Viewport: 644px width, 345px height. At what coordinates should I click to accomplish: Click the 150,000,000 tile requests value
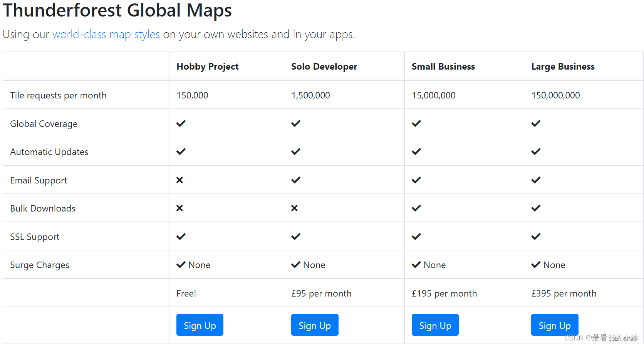pyautogui.click(x=555, y=95)
